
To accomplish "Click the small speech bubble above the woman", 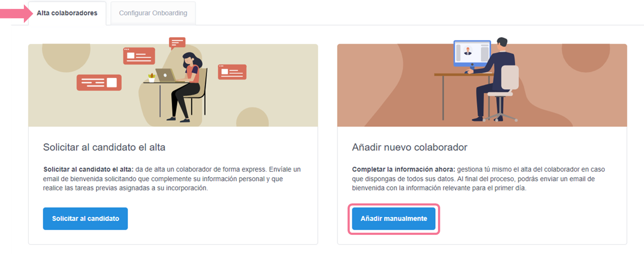I will (177, 43).
